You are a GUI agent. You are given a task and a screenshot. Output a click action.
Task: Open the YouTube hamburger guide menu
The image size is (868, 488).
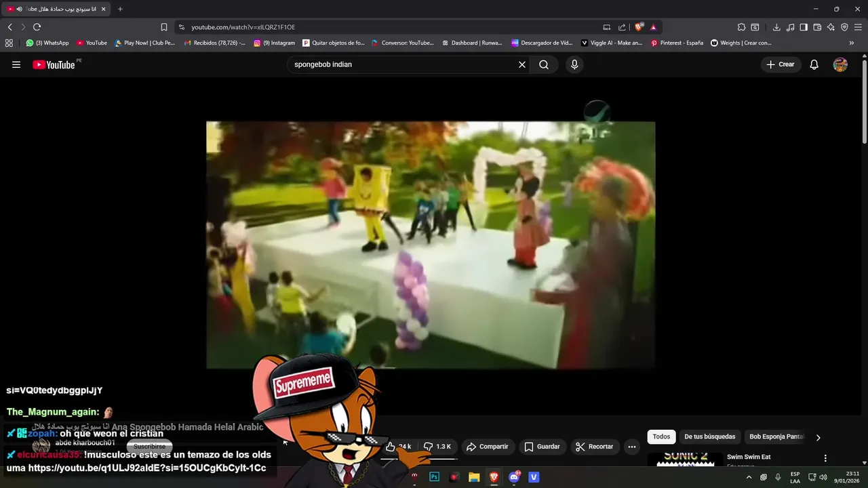pos(16,64)
